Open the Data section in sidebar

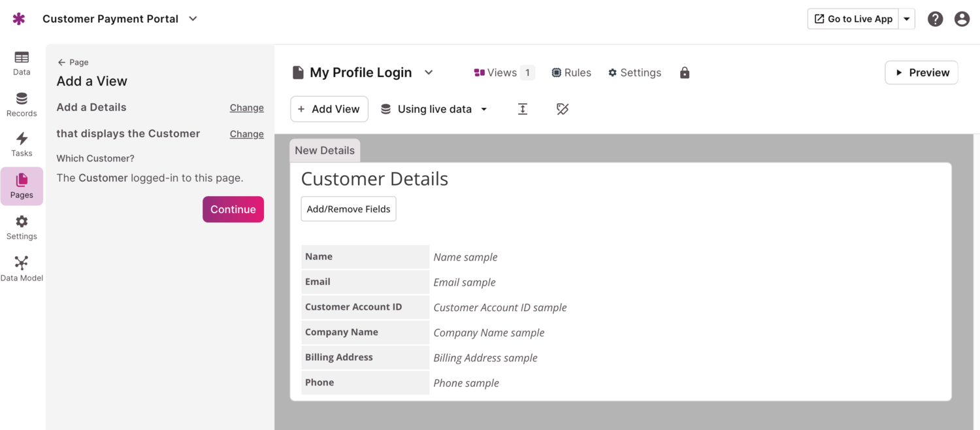22,63
